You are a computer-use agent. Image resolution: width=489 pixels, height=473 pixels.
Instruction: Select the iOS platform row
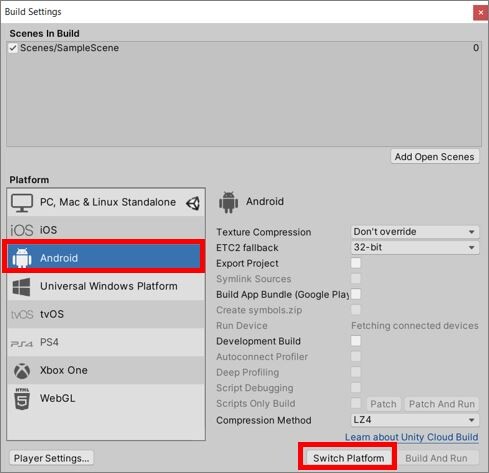tap(106, 230)
